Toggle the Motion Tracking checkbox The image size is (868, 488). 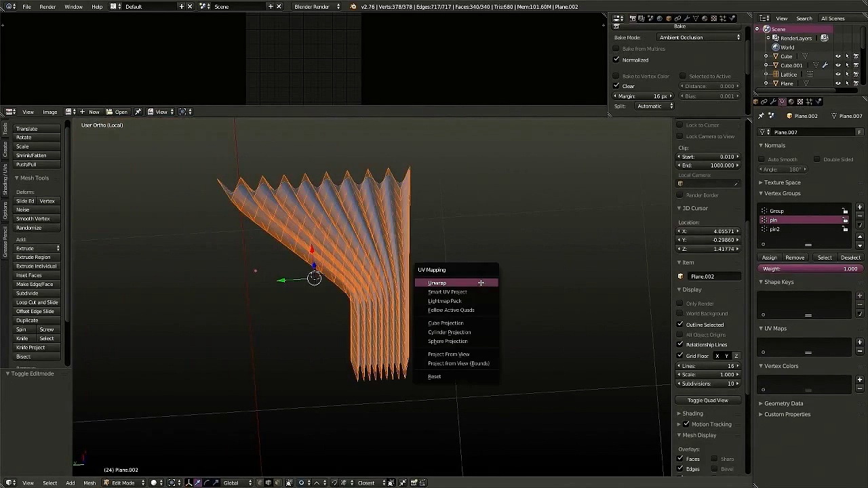click(686, 424)
